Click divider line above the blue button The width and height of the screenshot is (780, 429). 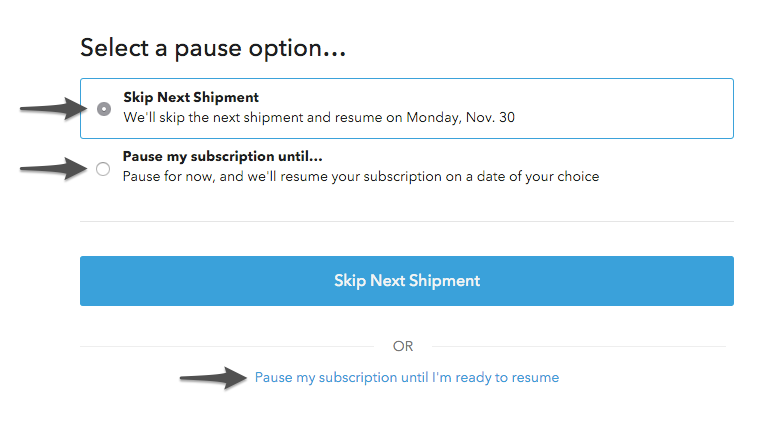pyautogui.click(x=407, y=221)
